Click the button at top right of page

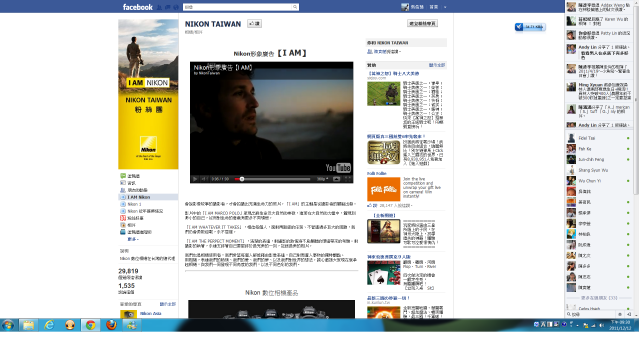(x=422, y=23)
